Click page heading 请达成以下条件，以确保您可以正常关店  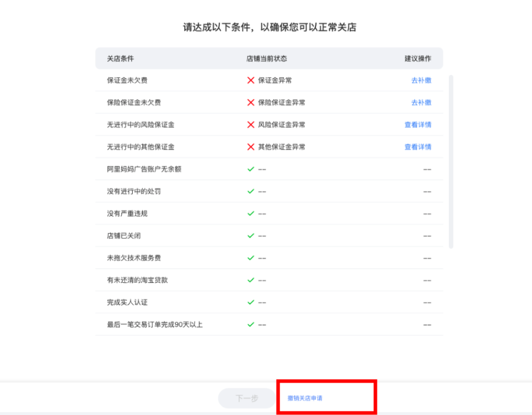[270, 27]
